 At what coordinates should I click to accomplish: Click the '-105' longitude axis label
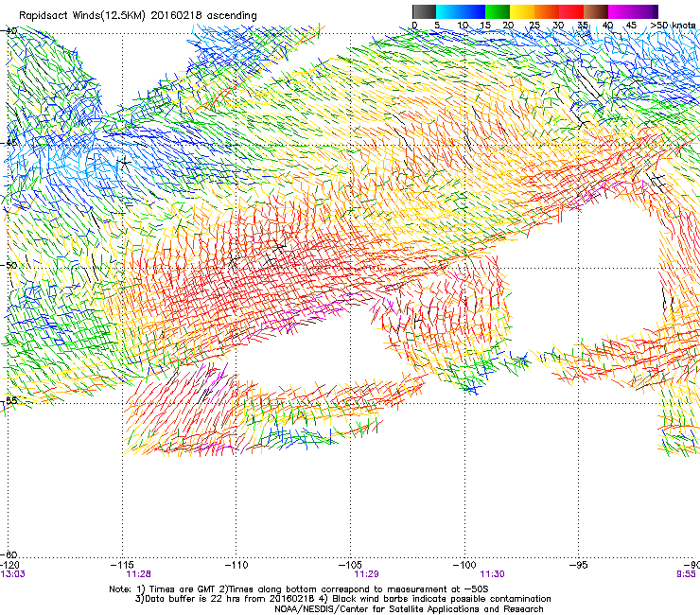tap(350, 565)
